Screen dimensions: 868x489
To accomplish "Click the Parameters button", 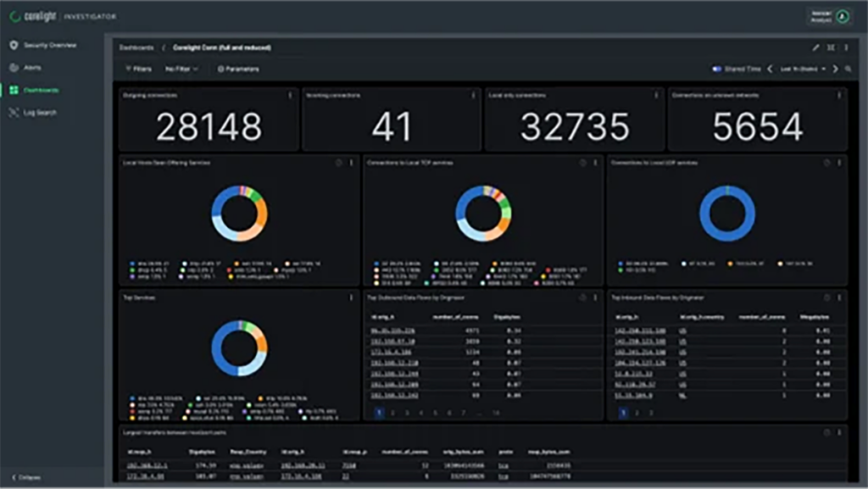I will coord(238,69).
